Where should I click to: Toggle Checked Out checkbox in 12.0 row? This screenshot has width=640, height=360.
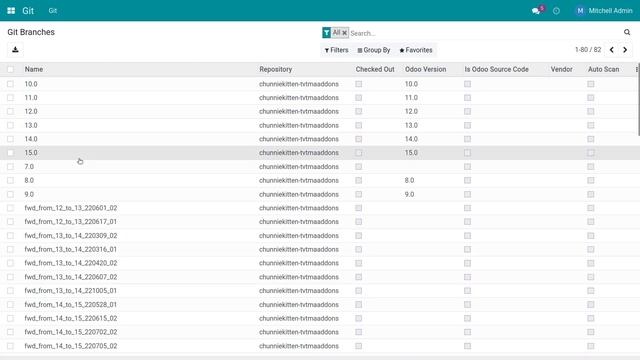[358, 111]
